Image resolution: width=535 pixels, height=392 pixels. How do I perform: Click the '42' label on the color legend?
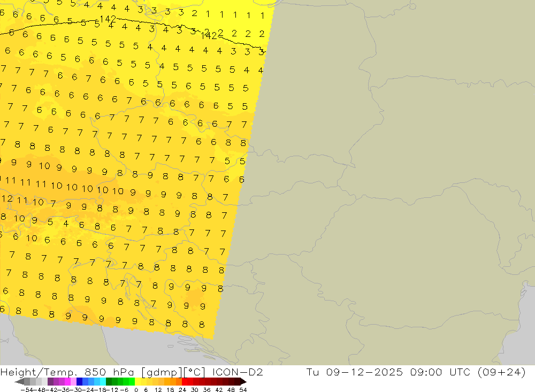pyautogui.click(x=219, y=390)
